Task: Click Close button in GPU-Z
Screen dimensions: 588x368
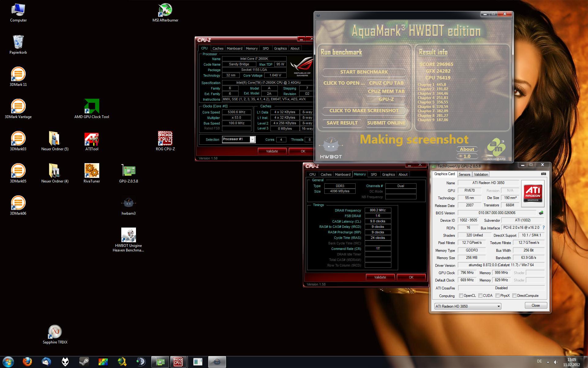Action: (536, 305)
